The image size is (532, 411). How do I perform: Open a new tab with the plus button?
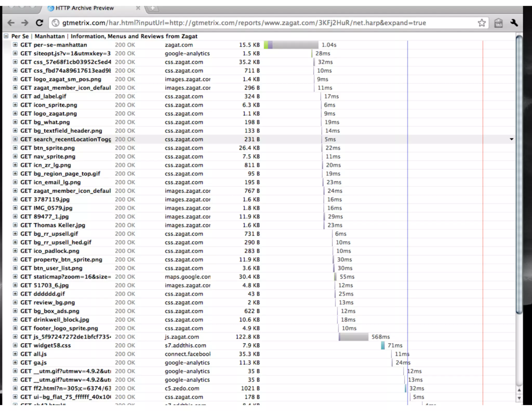(x=152, y=8)
